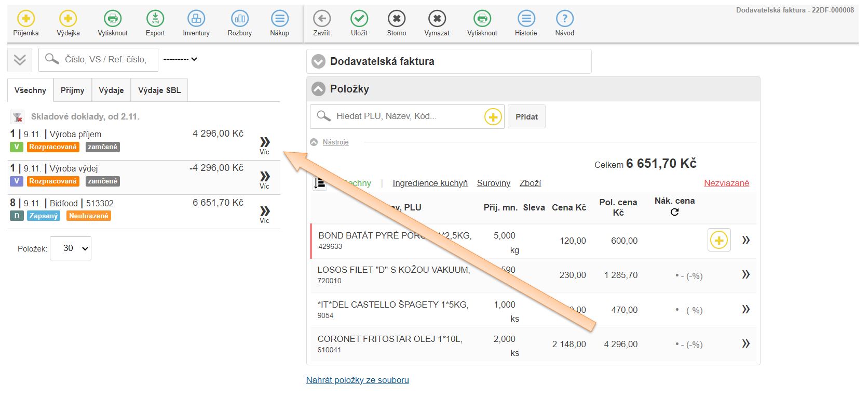Click the Příjemka toolbar icon

tap(26, 19)
